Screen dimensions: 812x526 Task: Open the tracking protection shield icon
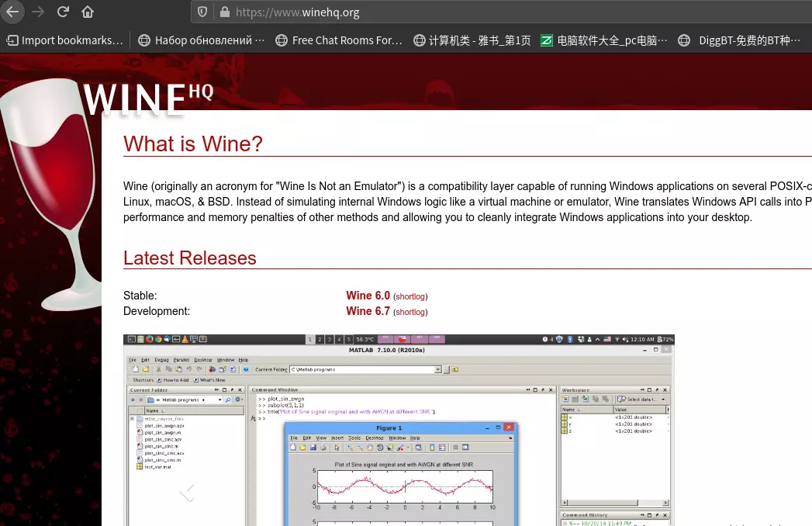(x=202, y=12)
